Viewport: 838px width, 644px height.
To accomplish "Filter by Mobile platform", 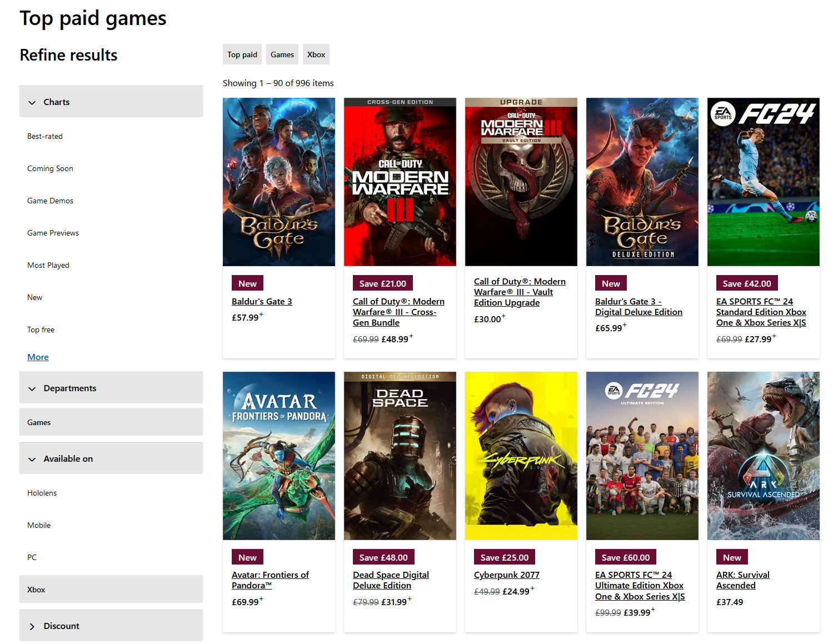I will [x=39, y=525].
